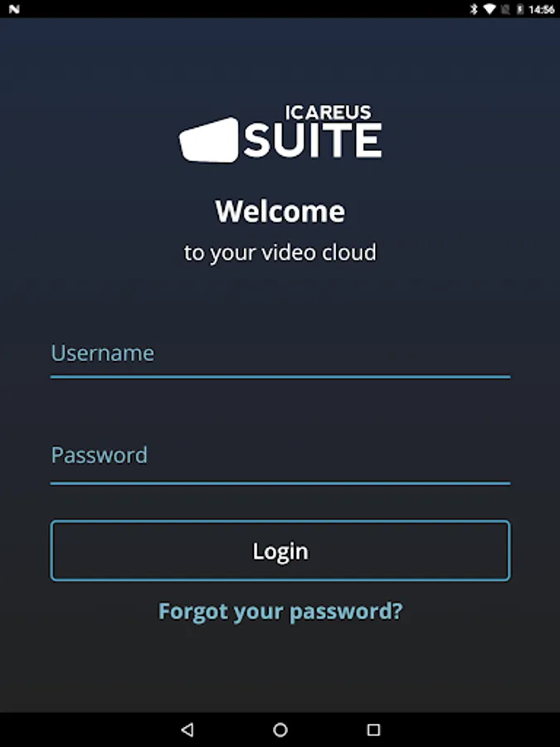The width and height of the screenshot is (560, 747).
Task: Focus the Password input field
Action: 280,456
